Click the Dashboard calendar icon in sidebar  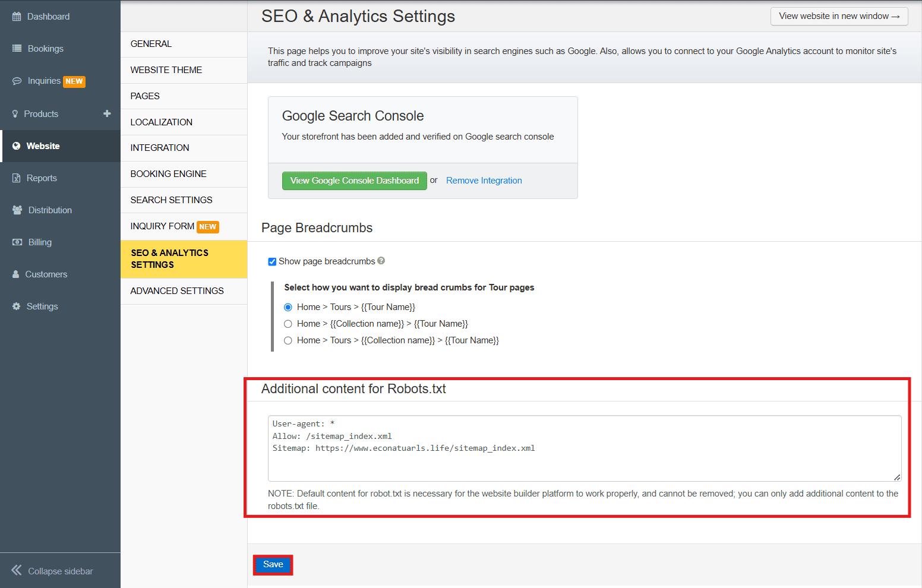(x=17, y=17)
